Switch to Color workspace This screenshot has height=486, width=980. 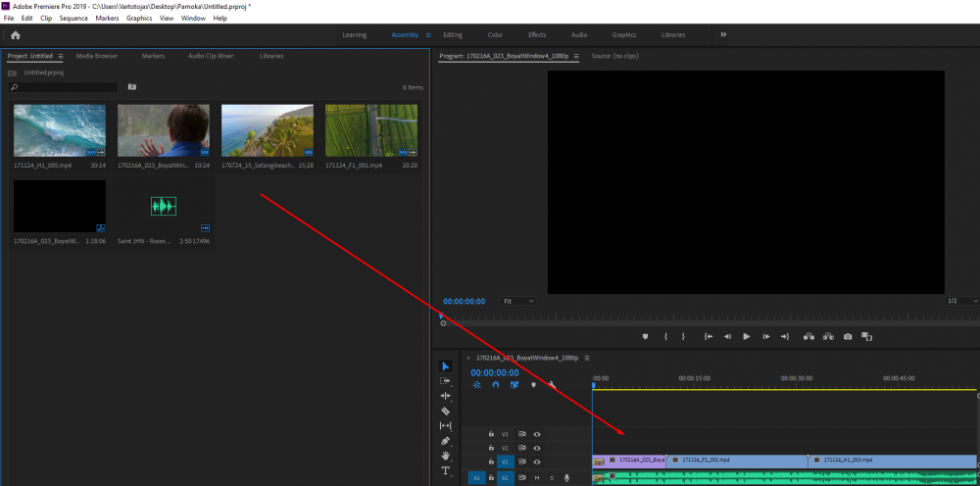[495, 35]
